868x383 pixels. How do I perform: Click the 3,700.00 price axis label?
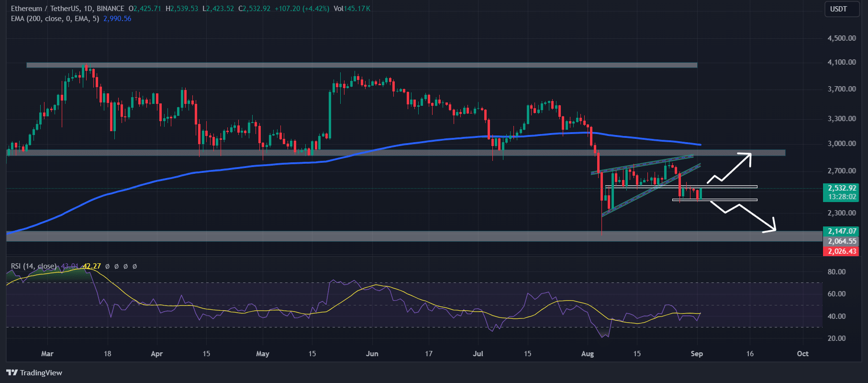(842, 89)
